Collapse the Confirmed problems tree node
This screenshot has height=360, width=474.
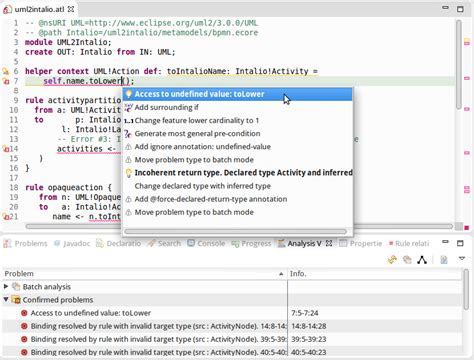6,299
